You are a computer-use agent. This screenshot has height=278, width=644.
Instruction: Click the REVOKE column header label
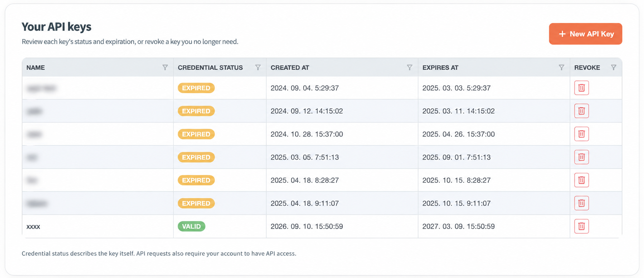[x=587, y=67]
